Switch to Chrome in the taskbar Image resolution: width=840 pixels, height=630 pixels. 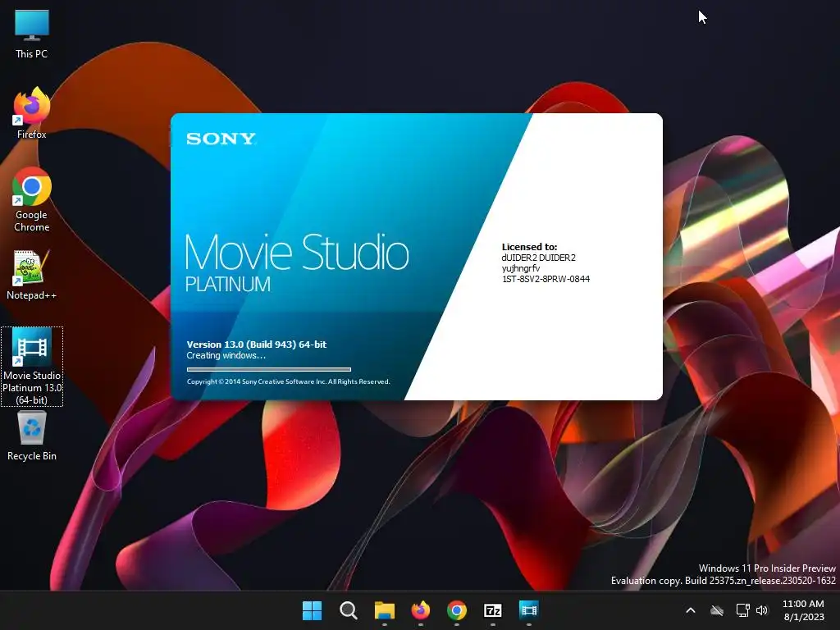click(x=456, y=610)
